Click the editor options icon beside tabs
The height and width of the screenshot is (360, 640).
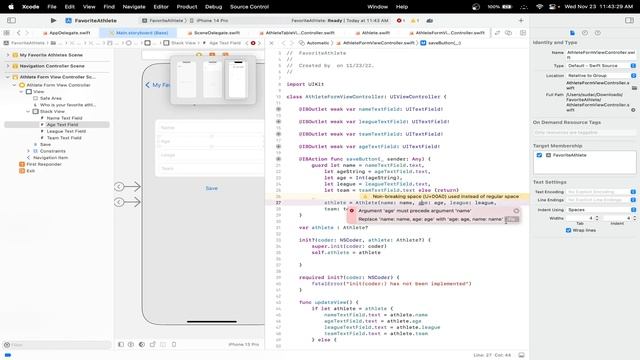click(509, 33)
